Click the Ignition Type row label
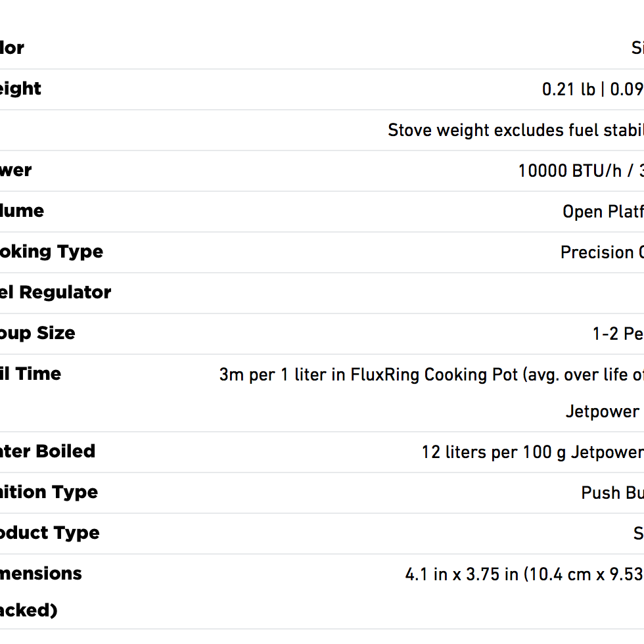Image resolution: width=644 pixels, height=644 pixels. click(x=49, y=492)
